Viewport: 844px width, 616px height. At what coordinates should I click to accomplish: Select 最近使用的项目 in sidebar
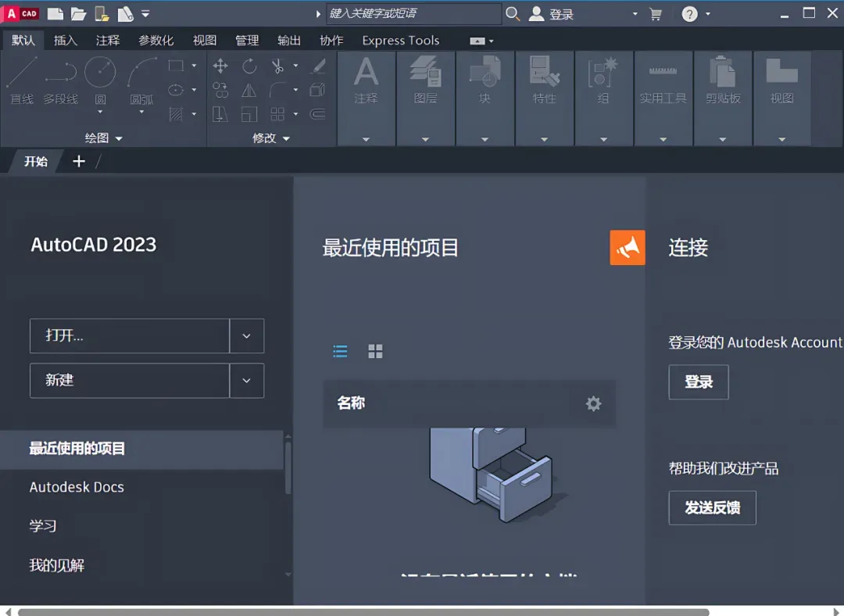click(141, 449)
